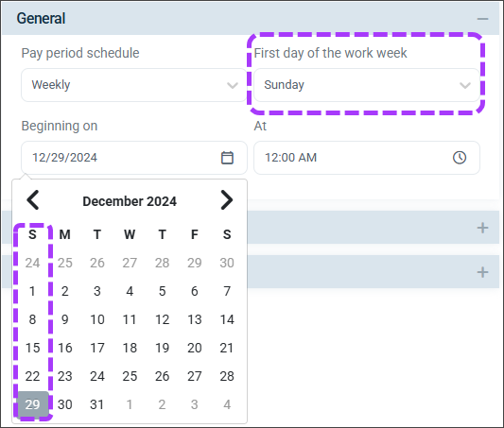The image size is (504, 428).
Task: Open the calendar icon in Beginning on field
Action: pos(227,158)
